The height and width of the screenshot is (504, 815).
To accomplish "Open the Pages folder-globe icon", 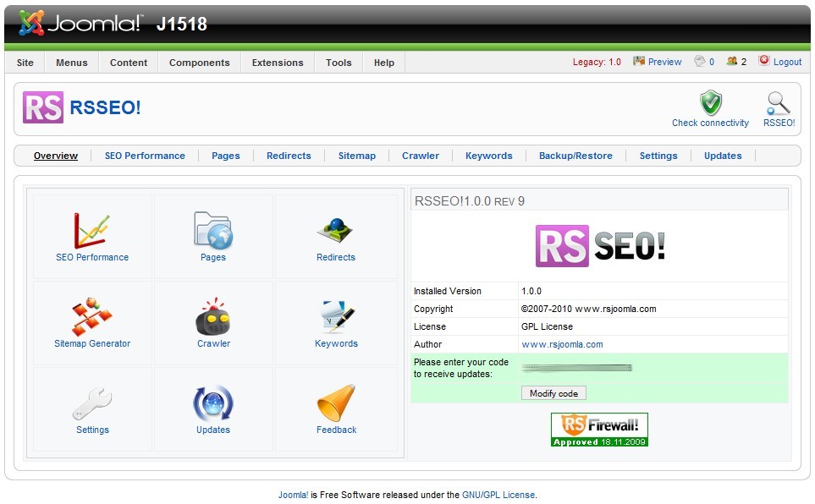I will point(213,230).
